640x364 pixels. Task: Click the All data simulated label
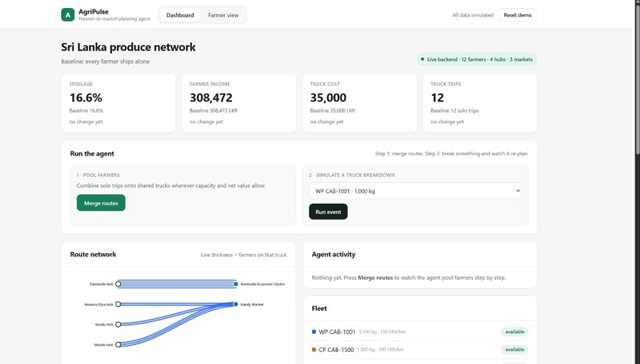(472, 15)
